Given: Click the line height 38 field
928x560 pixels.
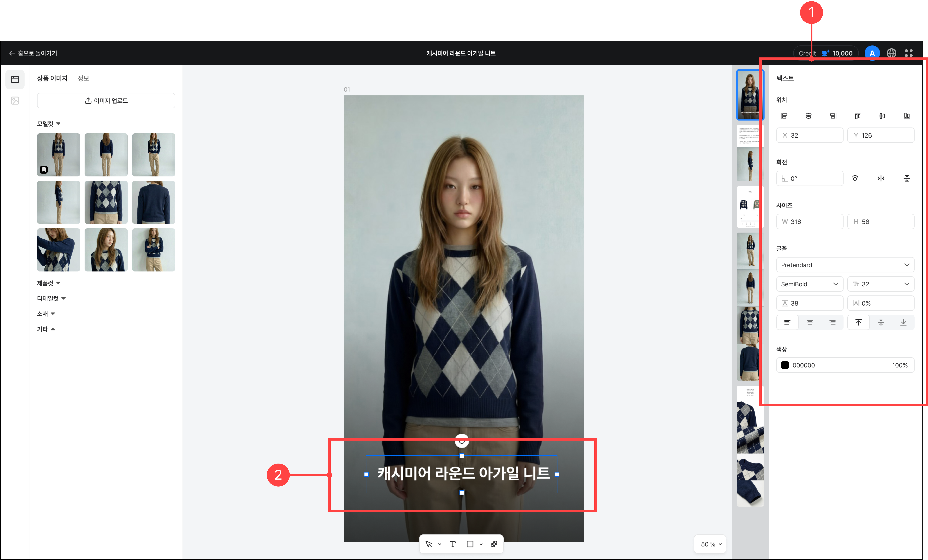Looking at the screenshot, I should pos(810,303).
